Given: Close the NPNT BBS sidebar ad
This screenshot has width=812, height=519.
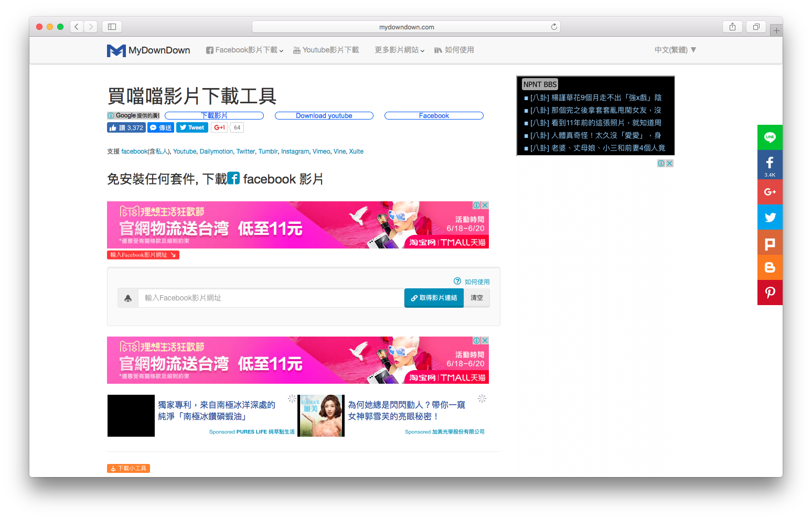Looking at the screenshot, I should pyautogui.click(x=669, y=164).
